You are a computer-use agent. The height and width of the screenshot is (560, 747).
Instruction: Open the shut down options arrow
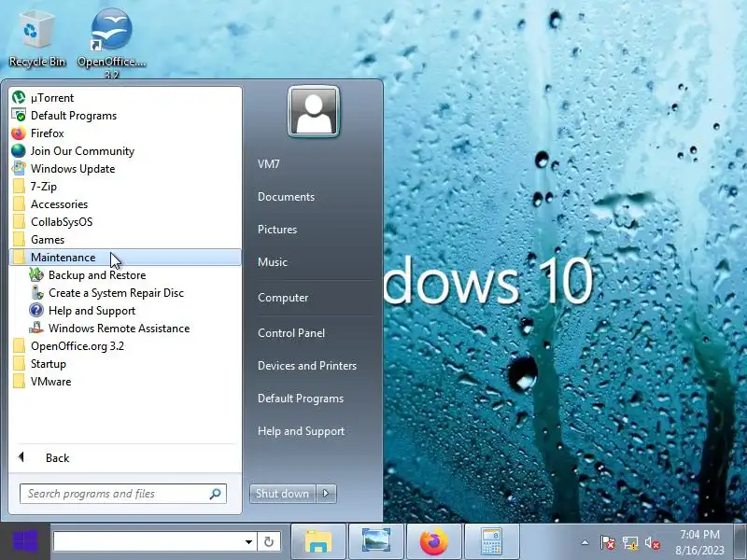[326, 494]
